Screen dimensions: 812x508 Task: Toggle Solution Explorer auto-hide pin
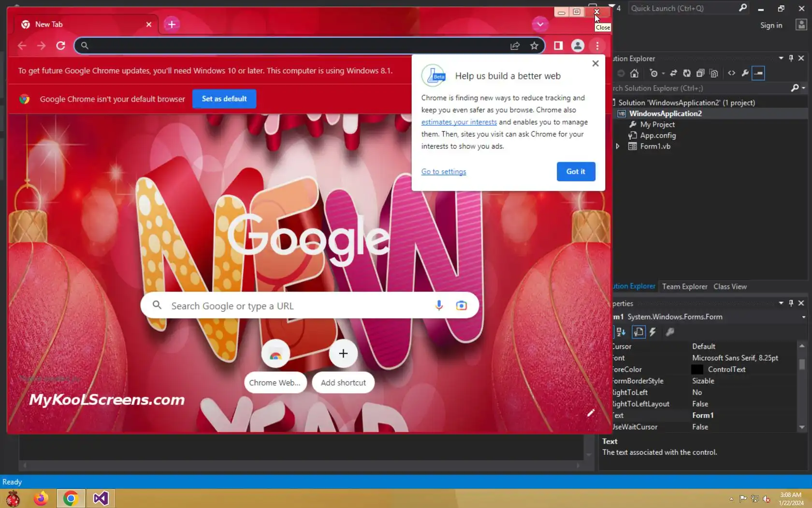[x=791, y=58]
